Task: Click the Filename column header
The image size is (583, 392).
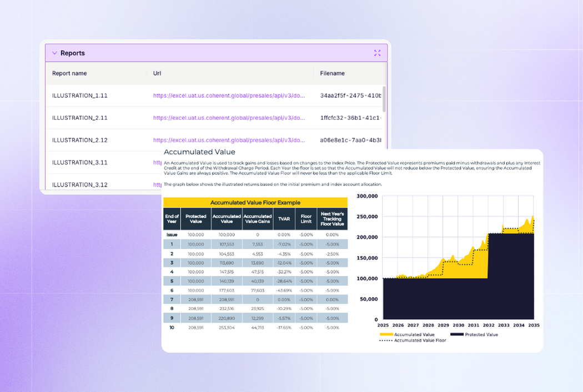Action: [x=332, y=73]
